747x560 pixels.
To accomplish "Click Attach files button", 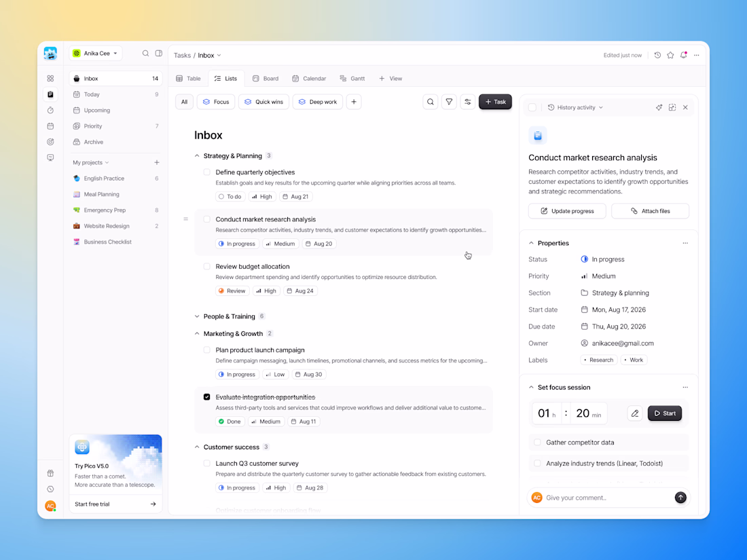I will (x=651, y=211).
